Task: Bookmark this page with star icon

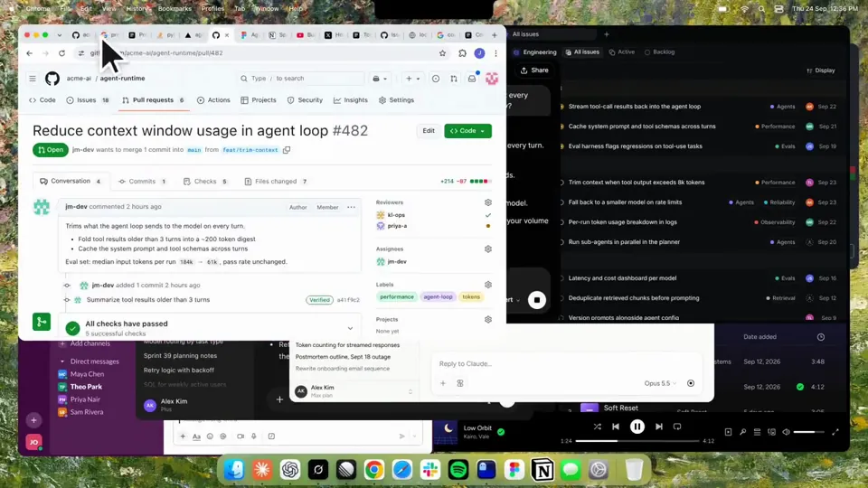Action: pyautogui.click(x=442, y=53)
